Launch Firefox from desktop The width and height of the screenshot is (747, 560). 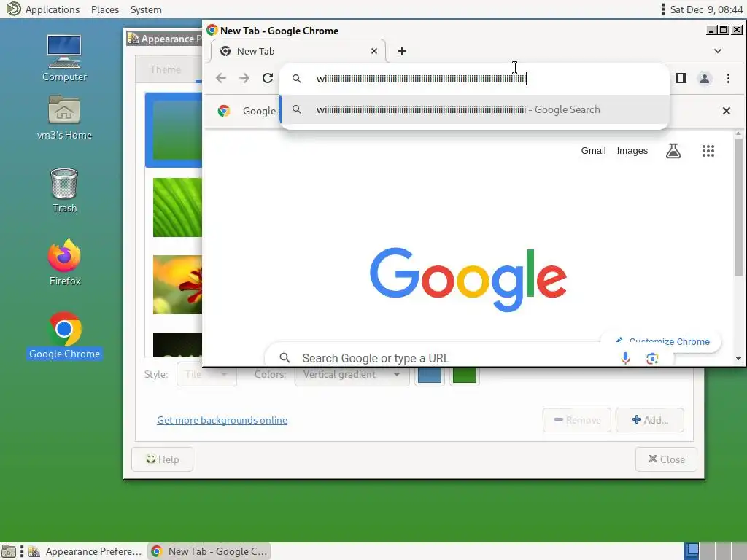[x=64, y=262]
